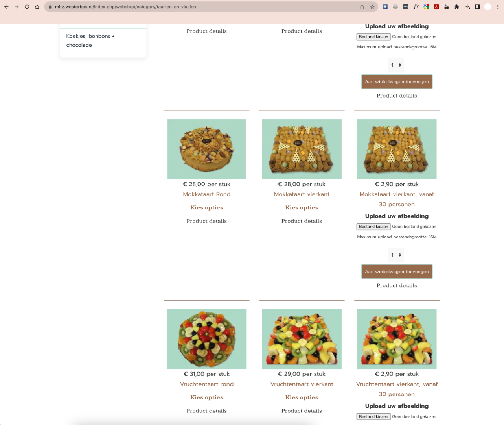
Task: Go to browser home page icon
Action: tap(37, 7)
